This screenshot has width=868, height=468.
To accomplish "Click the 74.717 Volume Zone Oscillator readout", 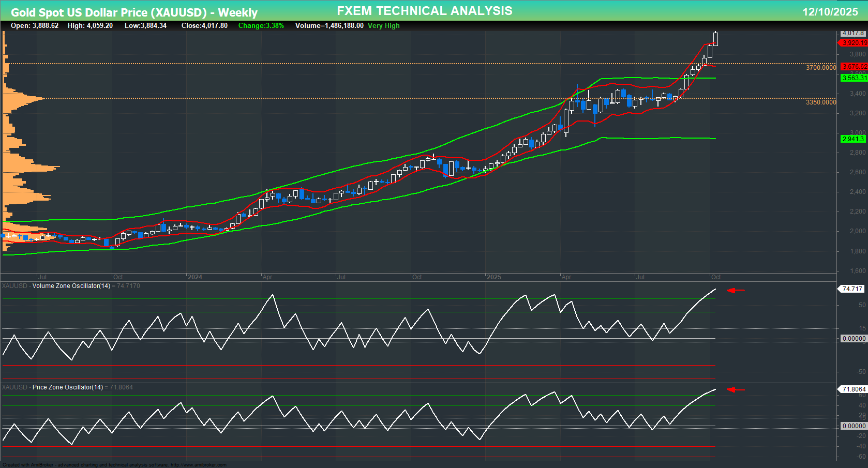I will click(851, 289).
